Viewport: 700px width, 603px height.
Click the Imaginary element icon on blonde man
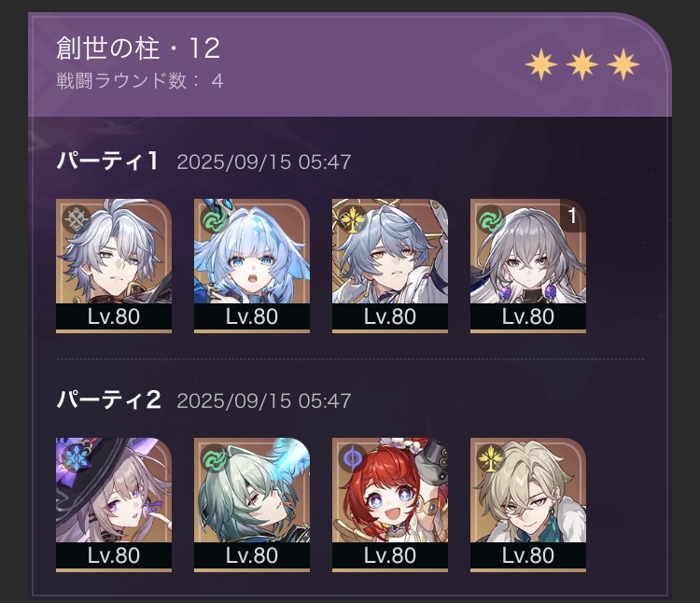(491, 458)
